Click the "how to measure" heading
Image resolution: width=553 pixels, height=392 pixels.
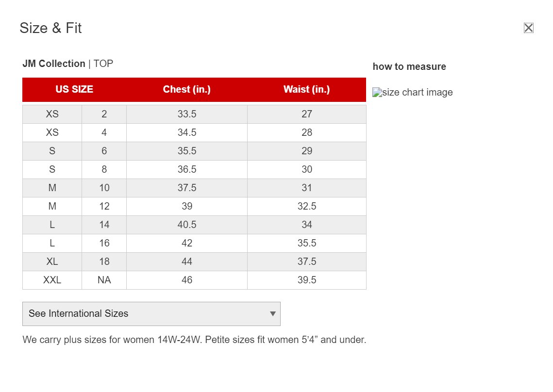(409, 66)
